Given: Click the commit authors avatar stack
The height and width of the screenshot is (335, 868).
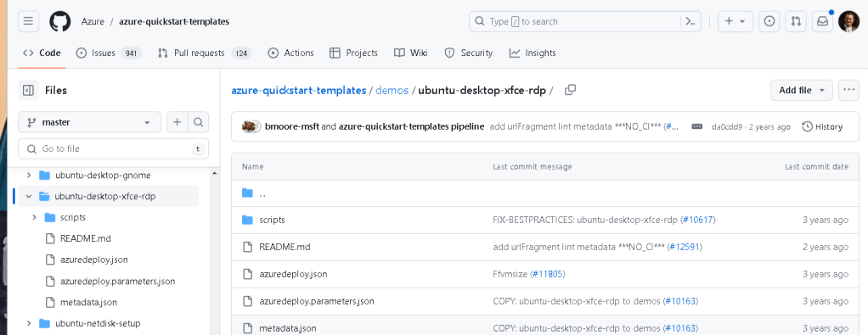Looking at the screenshot, I should click(251, 126).
